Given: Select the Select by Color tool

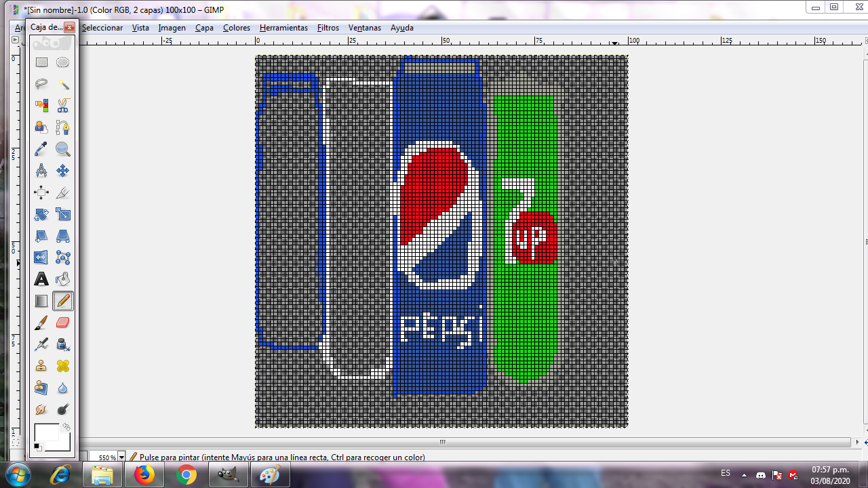Looking at the screenshot, I should [x=41, y=106].
